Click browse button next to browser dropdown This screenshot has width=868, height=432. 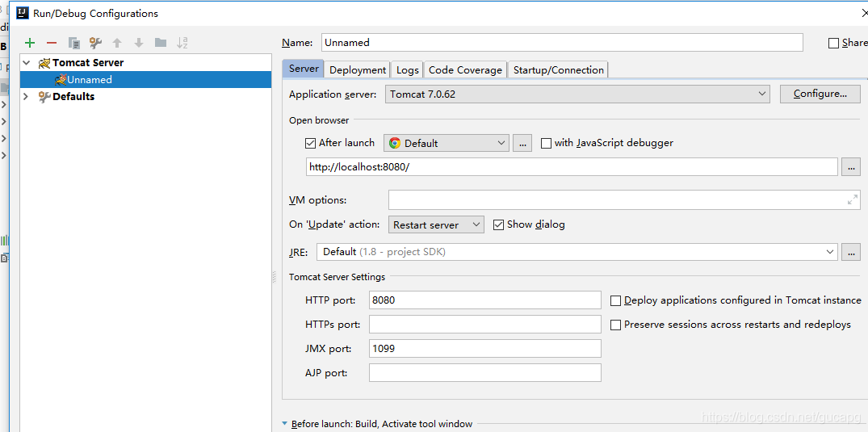coord(522,143)
